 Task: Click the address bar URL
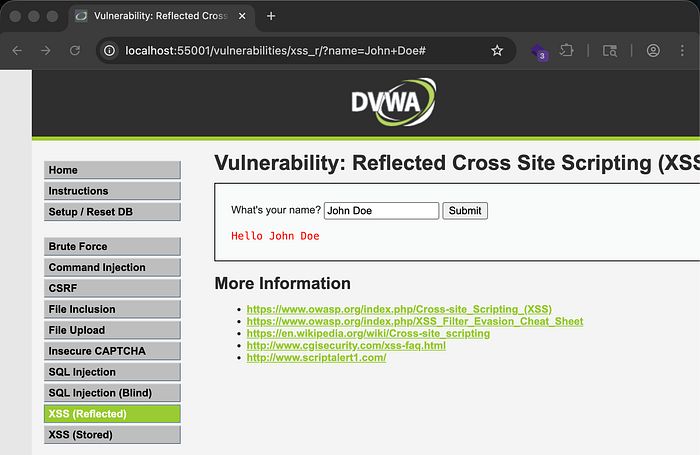(275, 50)
